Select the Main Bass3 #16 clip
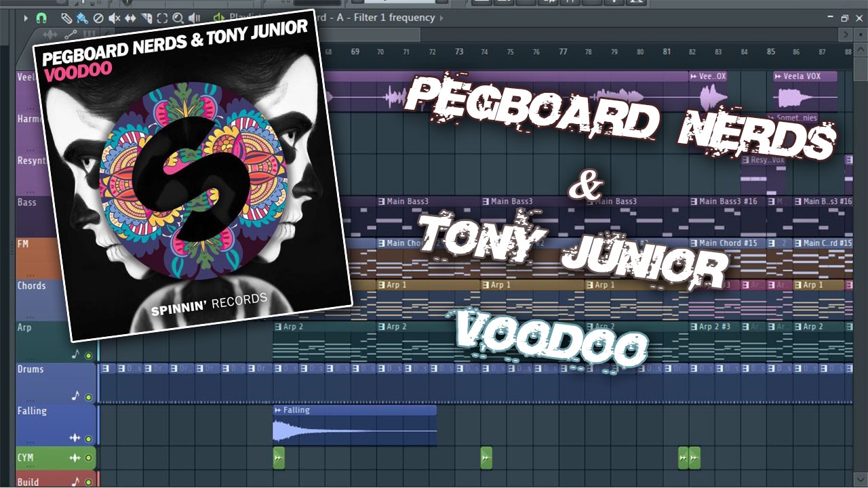The height and width of the screenshot is (488, 868). coord(728,216)
